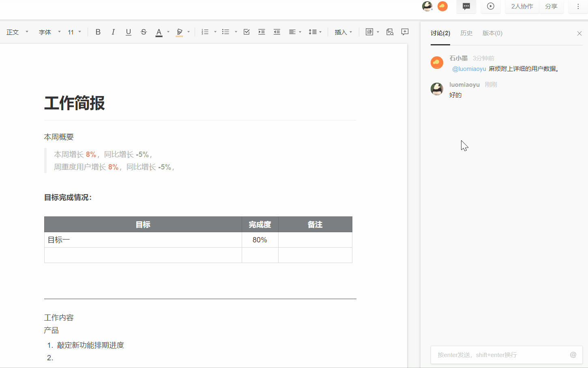Insert a checkbox task list
The image size is (588, 368).
[247, 32]
